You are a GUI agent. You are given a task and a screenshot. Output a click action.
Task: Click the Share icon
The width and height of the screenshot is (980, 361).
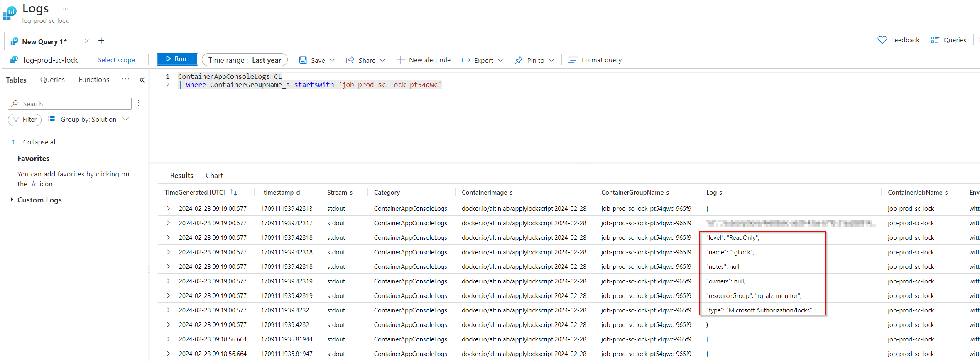350,60
